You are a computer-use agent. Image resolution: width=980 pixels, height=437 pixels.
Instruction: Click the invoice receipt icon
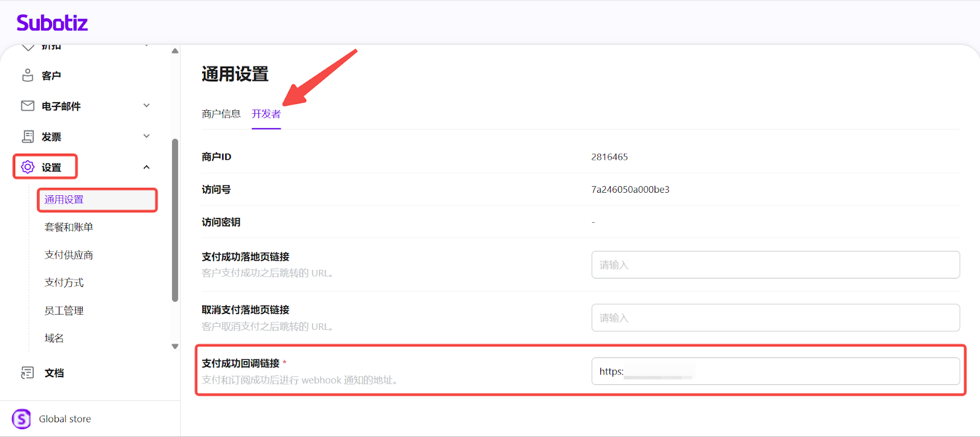pos(28,136)
